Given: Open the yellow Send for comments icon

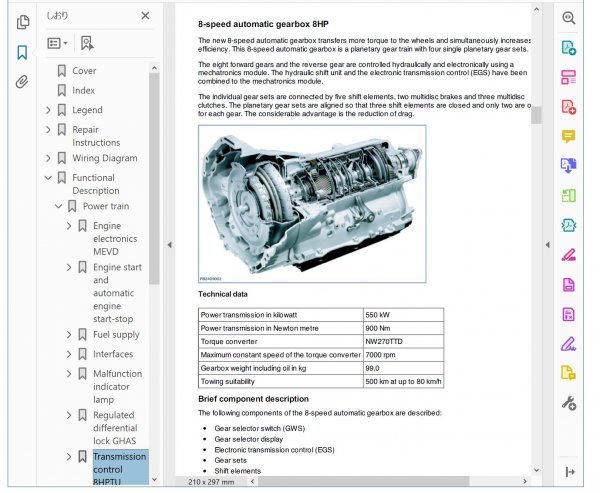Looking at the screenshot, I should tap(568, 372).
